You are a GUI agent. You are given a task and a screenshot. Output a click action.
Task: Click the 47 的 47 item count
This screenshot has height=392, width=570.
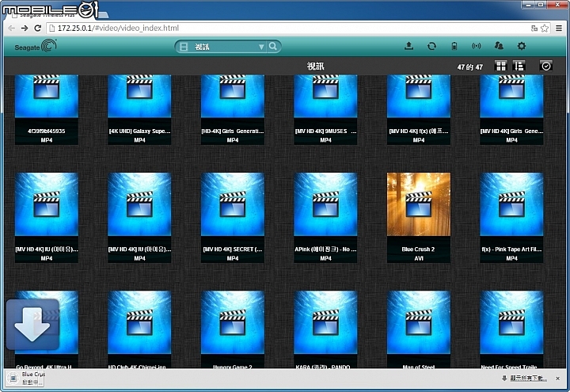pos(470,67)
